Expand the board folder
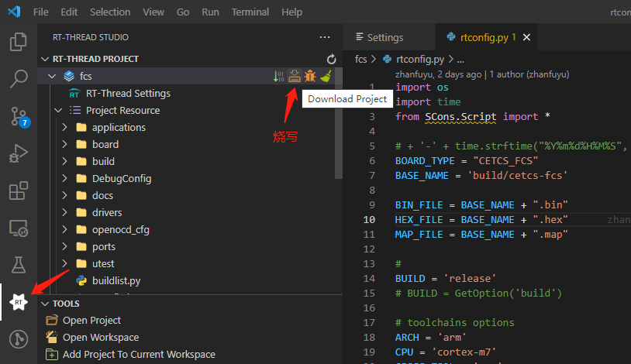This screenshot has width=631, height=364. click(x=65, y=144)
